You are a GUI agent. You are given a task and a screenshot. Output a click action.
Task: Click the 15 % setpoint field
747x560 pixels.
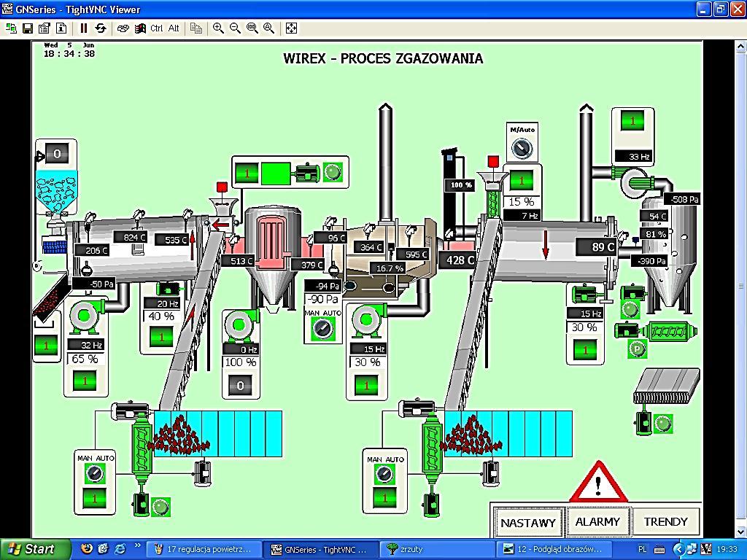(x=522, y=202)
